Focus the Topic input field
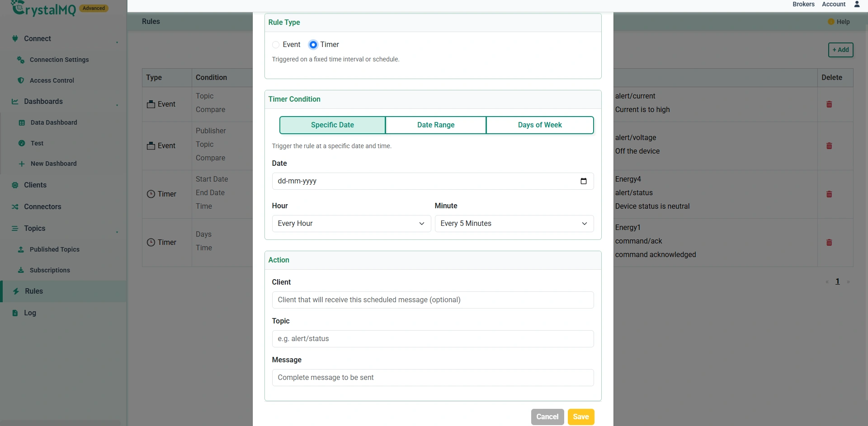Image resolution: width=868 pixels, height=426 pixels. (x=433, y=339)
